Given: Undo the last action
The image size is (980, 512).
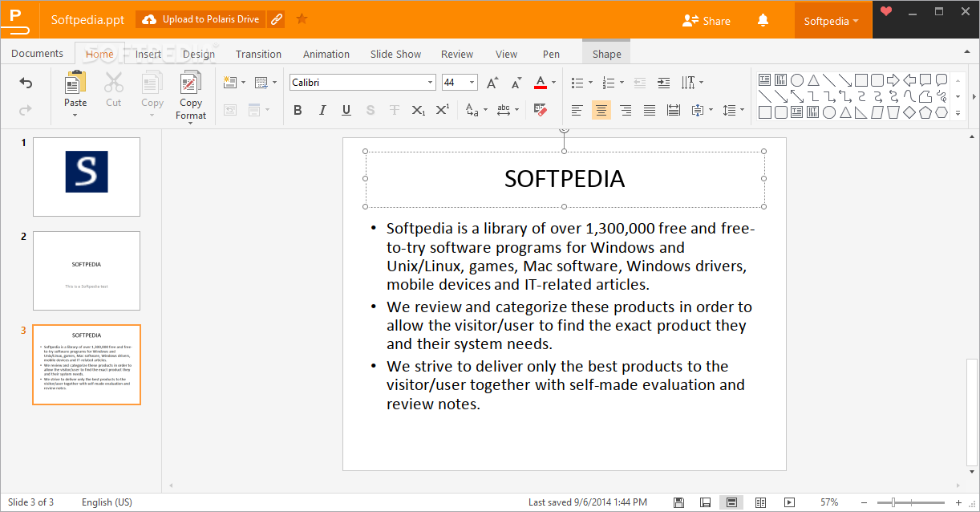Looking at the screenshot, I should click(26, 83).
